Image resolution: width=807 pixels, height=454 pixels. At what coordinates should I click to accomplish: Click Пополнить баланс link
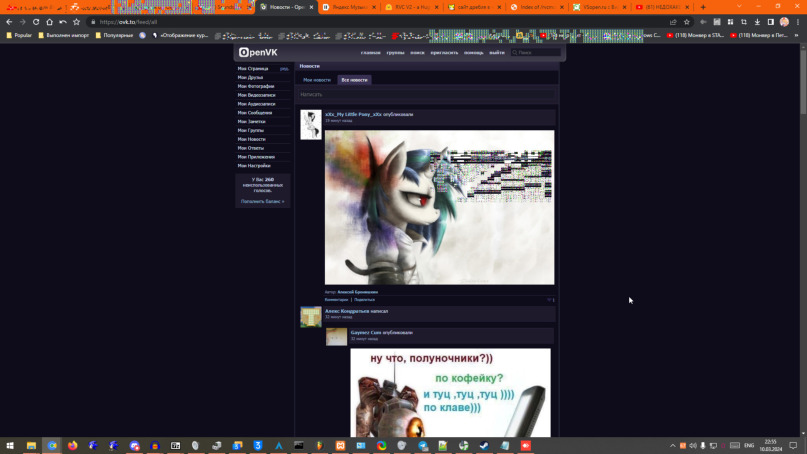click(x=262, y=201)
